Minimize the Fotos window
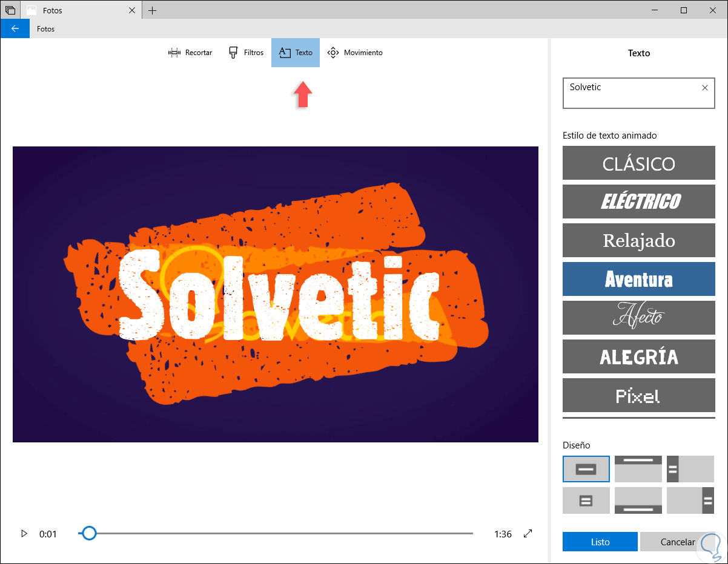728x564 pixels. (x=656, y=10)
